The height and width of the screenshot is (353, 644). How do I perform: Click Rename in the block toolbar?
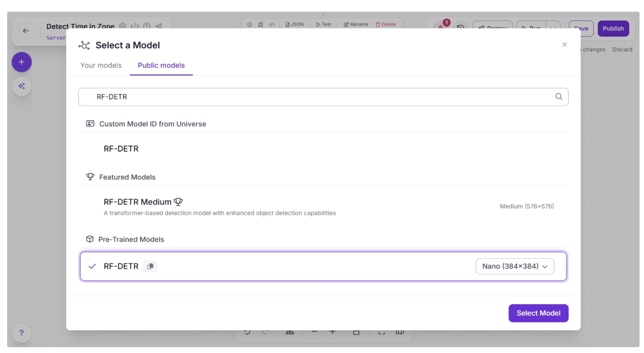[x=356, y=25]
